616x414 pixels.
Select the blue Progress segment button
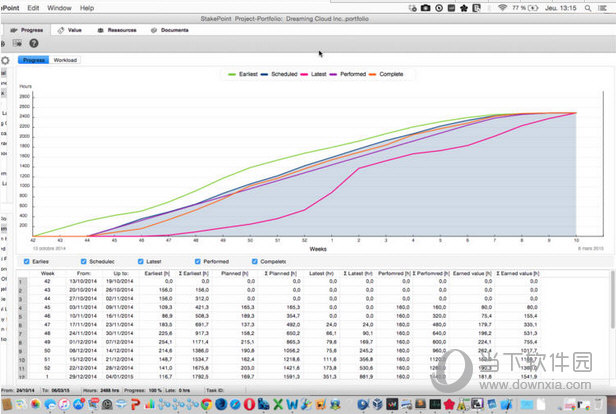pyautogui.click(x=33, y=60)
